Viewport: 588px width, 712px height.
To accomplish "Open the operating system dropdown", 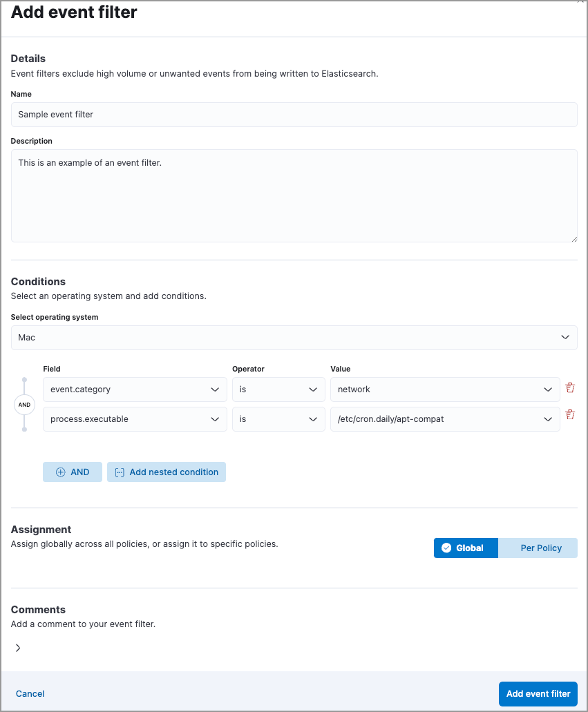I will [x=294, y=338].
